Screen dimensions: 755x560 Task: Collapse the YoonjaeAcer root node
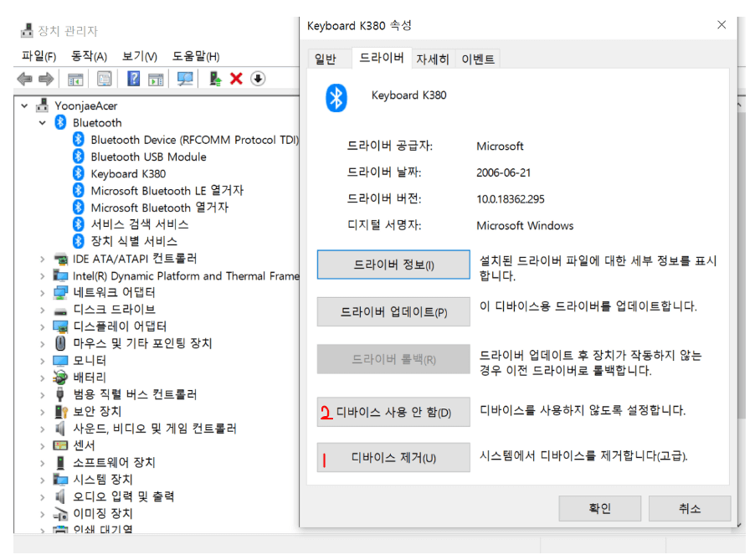tap(24, 105)
